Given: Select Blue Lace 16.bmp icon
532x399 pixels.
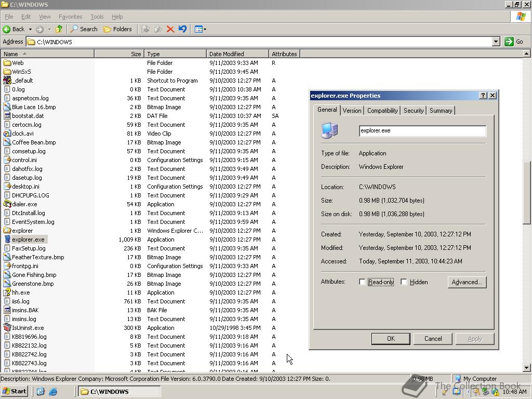Looking at the screenshot, I should 7,107.
